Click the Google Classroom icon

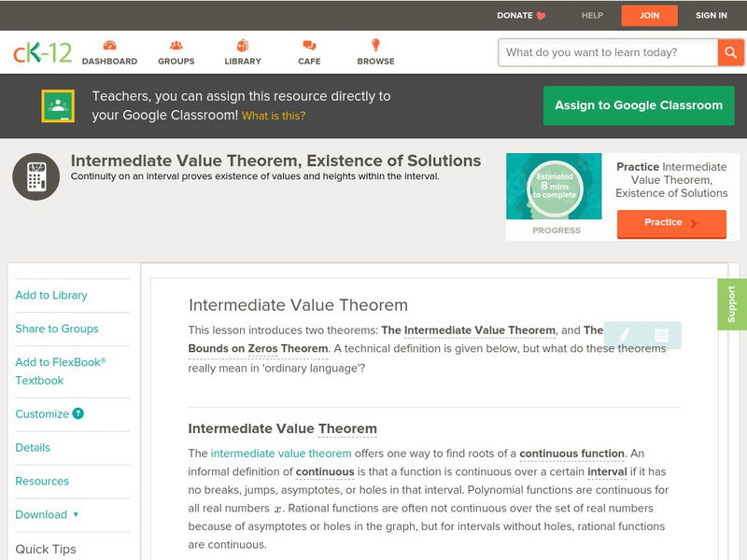tap(58, 105)
